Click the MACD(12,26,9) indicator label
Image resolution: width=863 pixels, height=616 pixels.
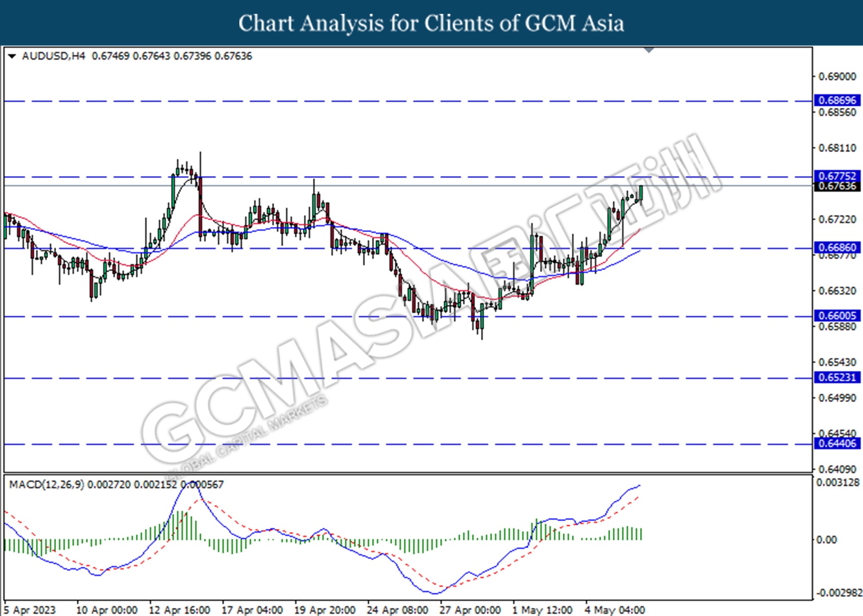[x=47, y=484]
